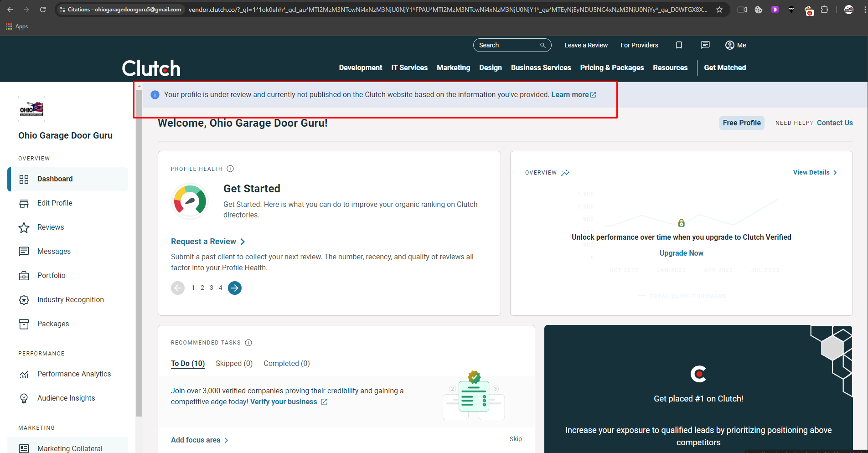Open Pricing & Packages menu

(612, 67)
